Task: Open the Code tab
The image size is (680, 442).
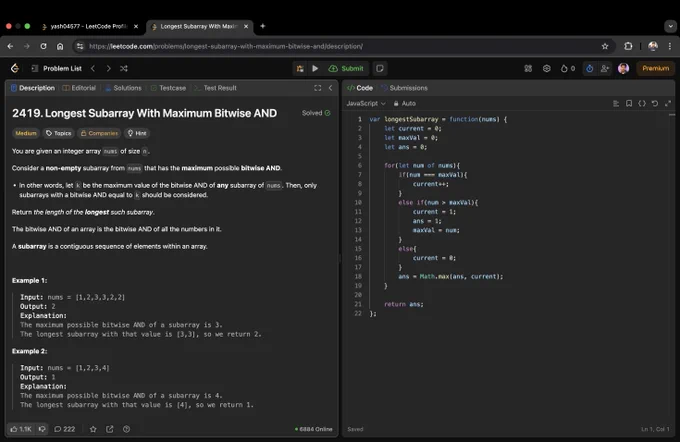Action: pyautogui.click(x=360, y=88)
